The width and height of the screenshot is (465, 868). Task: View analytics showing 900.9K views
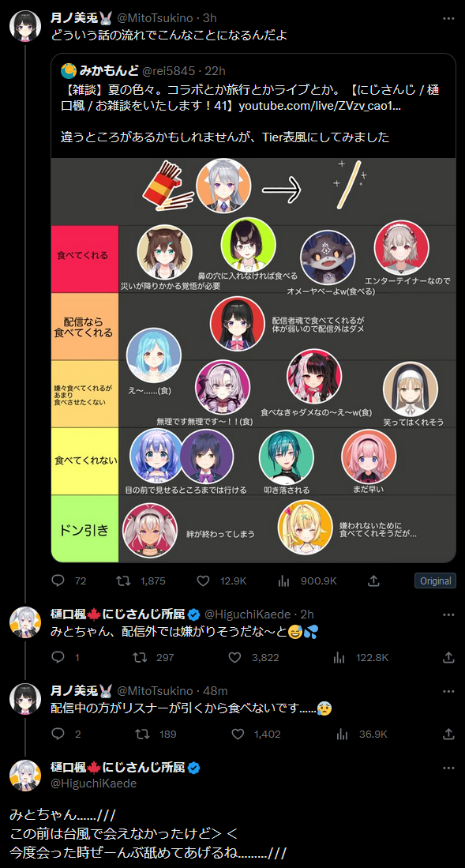point(284,581)
